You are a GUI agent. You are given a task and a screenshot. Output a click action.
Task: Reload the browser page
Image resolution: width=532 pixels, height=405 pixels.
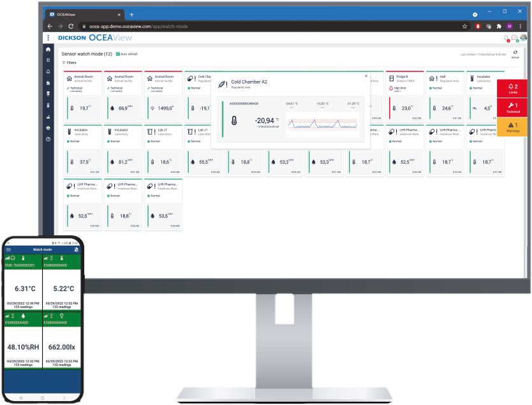click(x=71, y=26)
